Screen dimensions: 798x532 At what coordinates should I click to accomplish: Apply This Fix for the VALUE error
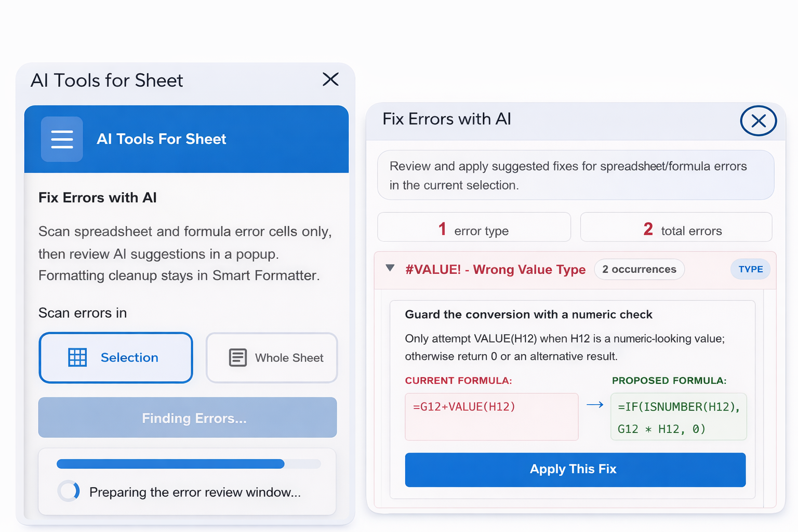tap(575, 470)
